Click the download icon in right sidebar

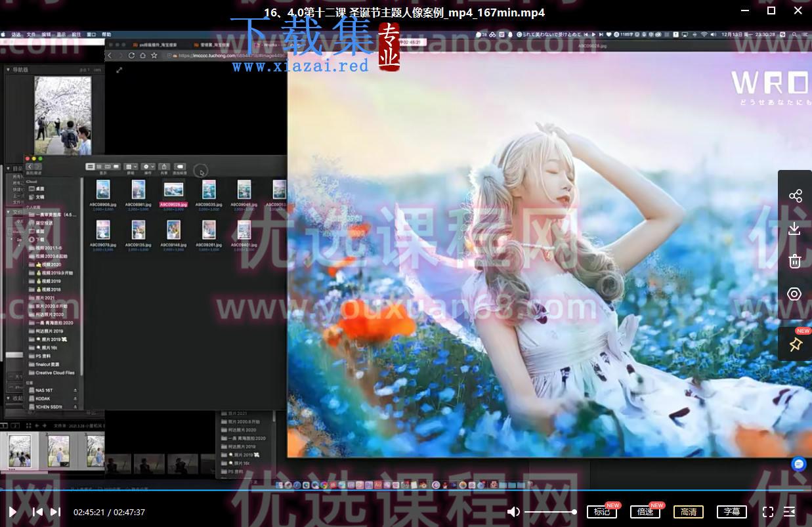click(x=795, y=228)
